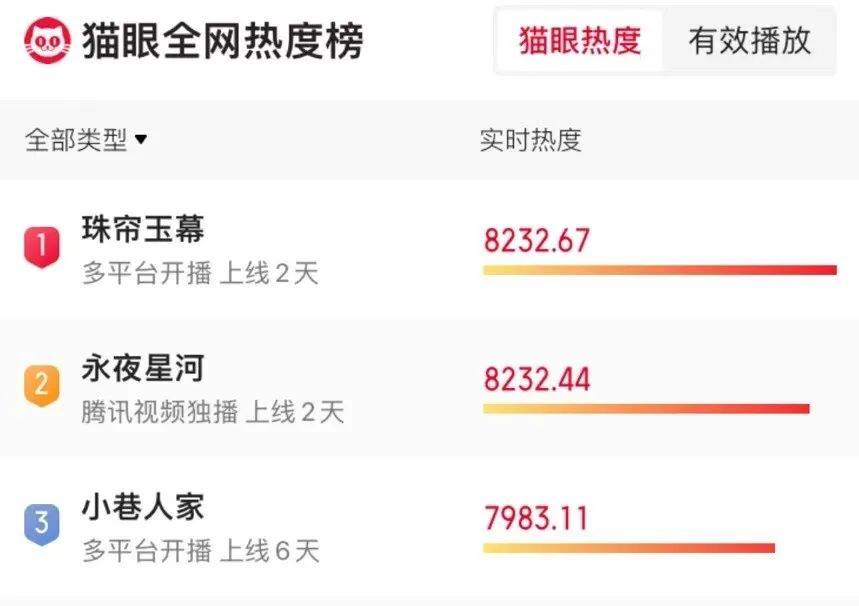Image resolution: width=859 pixels, height=606 pixels.
Task: Switch to the 有效播放 tab
Action: 749,41
